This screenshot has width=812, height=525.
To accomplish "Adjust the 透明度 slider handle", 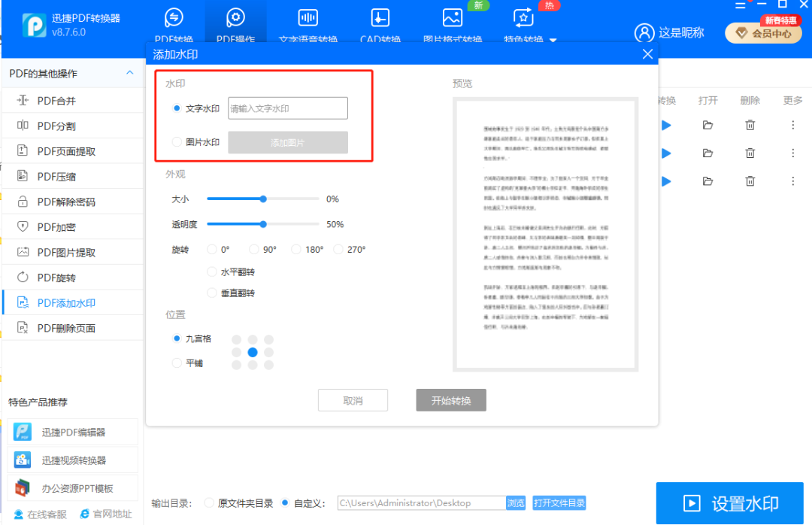I will (263, 224).
